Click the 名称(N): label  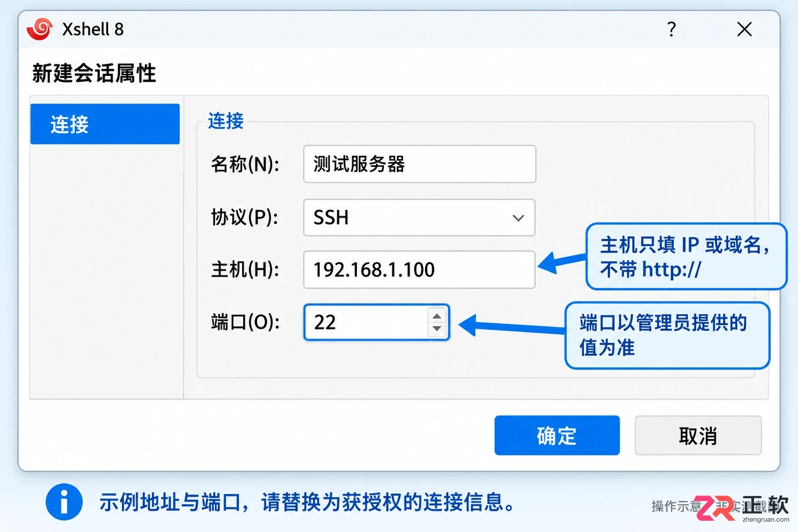pyautogui.click(x=245, y=164)
